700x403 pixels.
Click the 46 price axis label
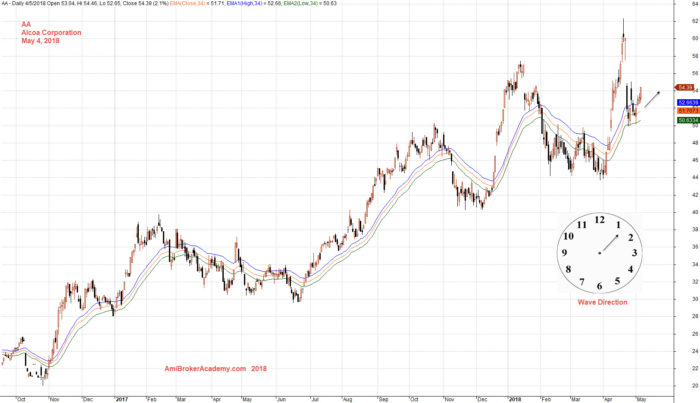click(x=696, y=160)
